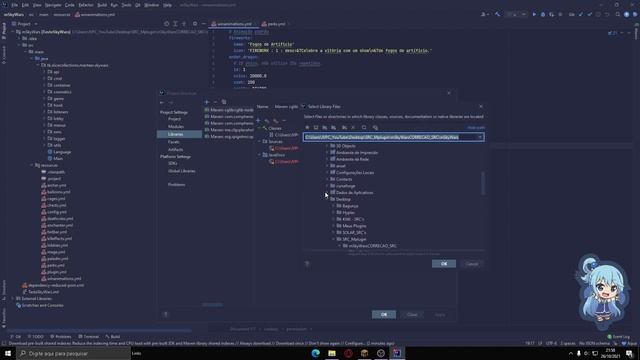Click the back arrow in Project Structure
The width and height of the screenshot is (640, 360).
162,102
